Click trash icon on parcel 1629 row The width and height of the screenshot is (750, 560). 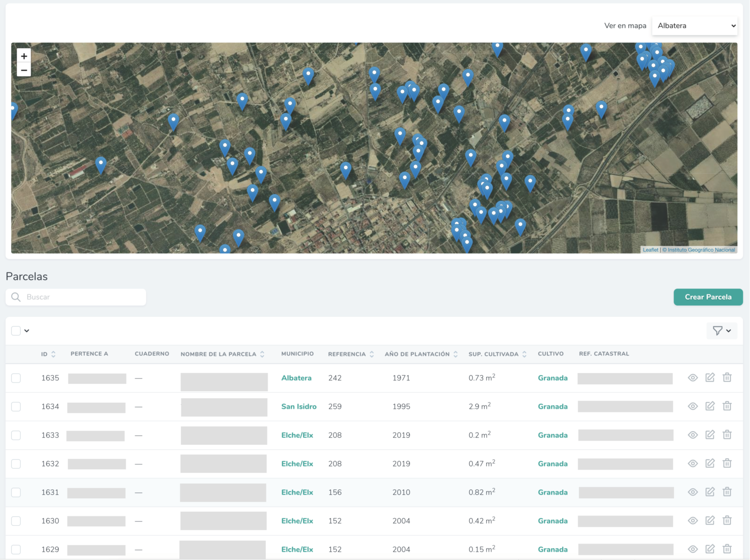[x=727, y=549]
